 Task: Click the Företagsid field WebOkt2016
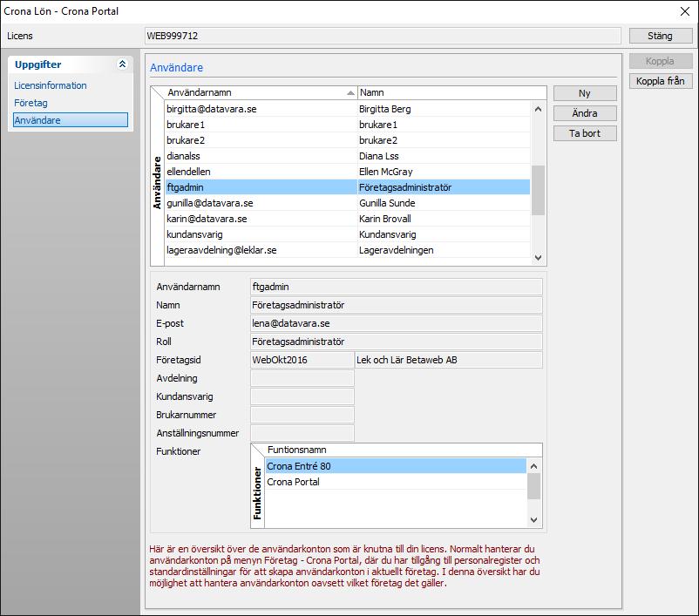302,360
